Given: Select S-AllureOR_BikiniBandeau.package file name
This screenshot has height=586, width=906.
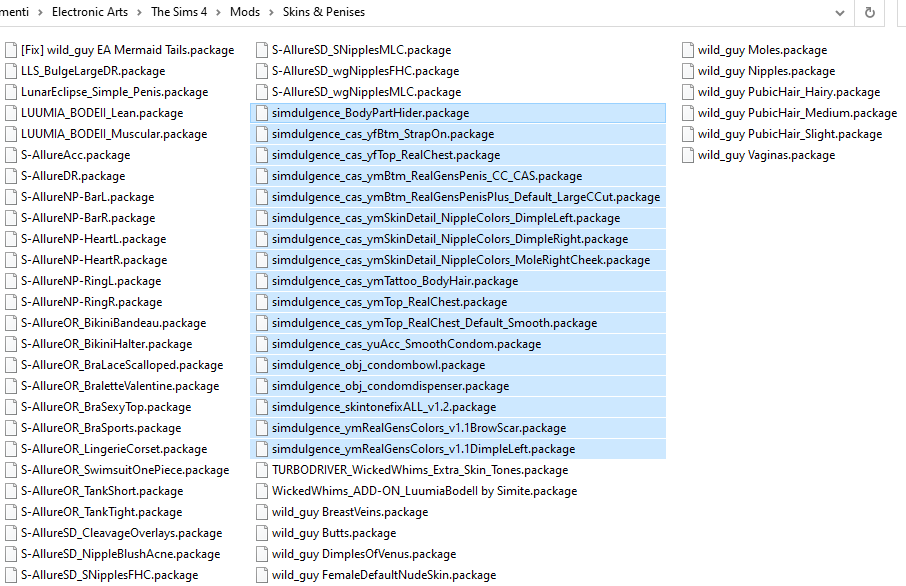Looking at the screenshot, I should (113, 323).
